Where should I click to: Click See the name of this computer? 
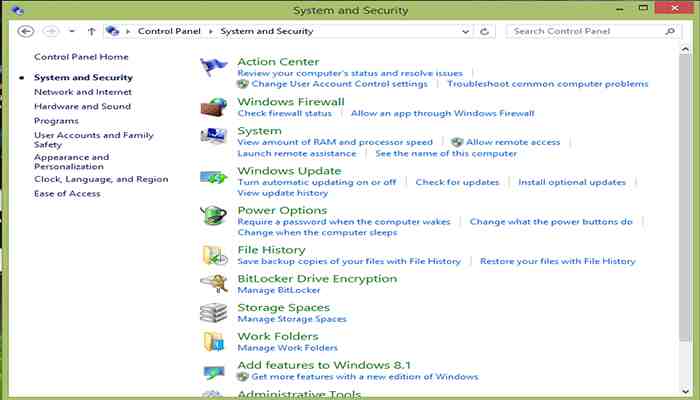(x=446, y=154)
